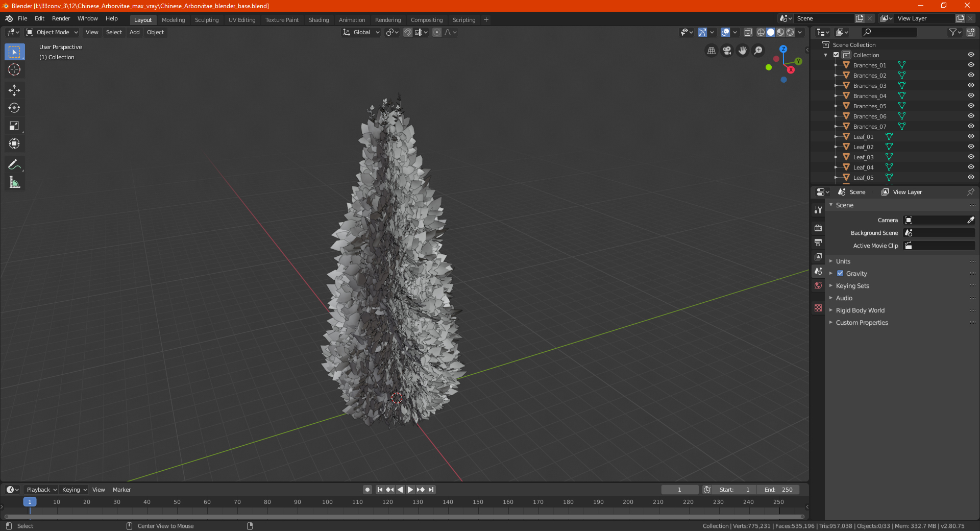The image size is (980, 531).
Task: Open the Render properties tab
Action: point(818,228)
